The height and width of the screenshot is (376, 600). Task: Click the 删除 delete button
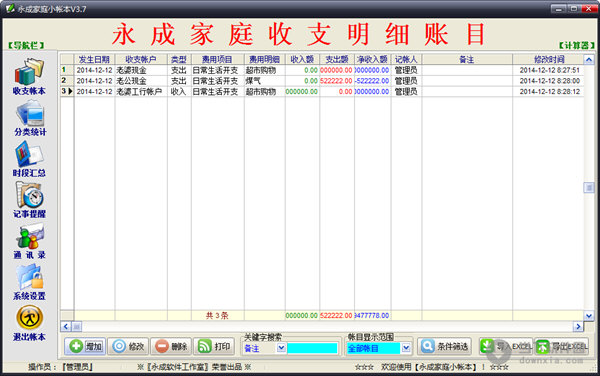click(171, 347)
